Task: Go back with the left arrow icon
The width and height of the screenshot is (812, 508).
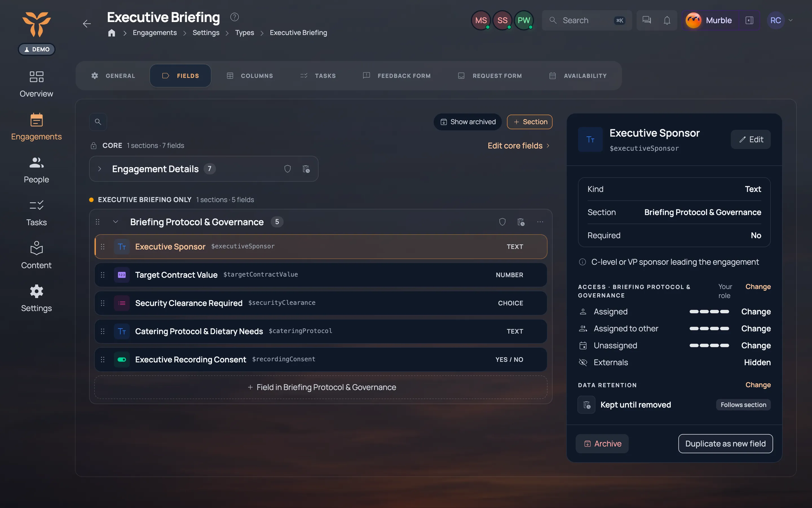Action: 87,23
